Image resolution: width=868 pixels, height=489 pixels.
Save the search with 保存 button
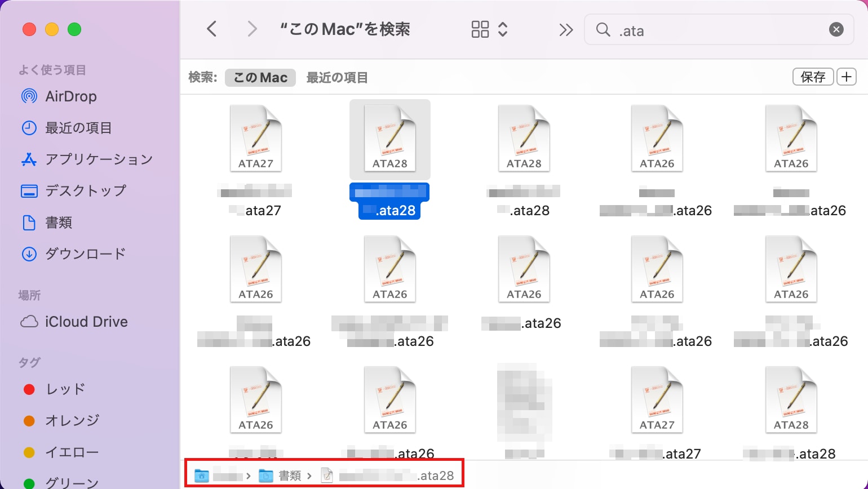813,77
